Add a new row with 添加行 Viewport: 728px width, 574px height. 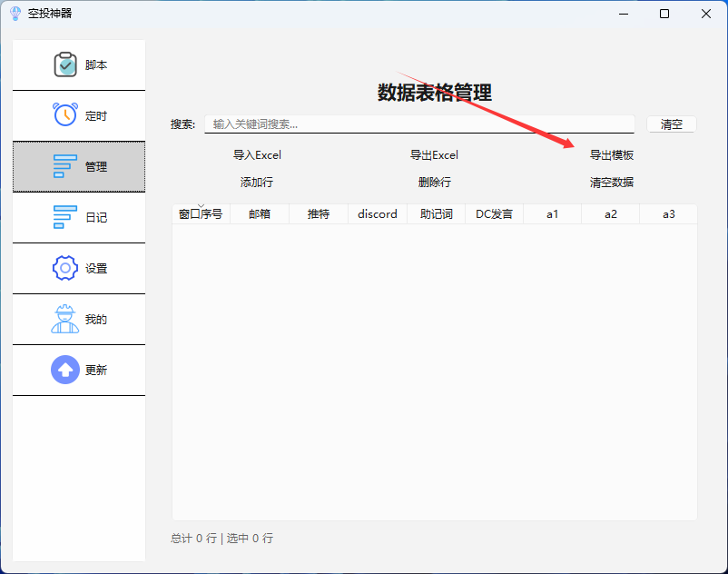point(257,183)
